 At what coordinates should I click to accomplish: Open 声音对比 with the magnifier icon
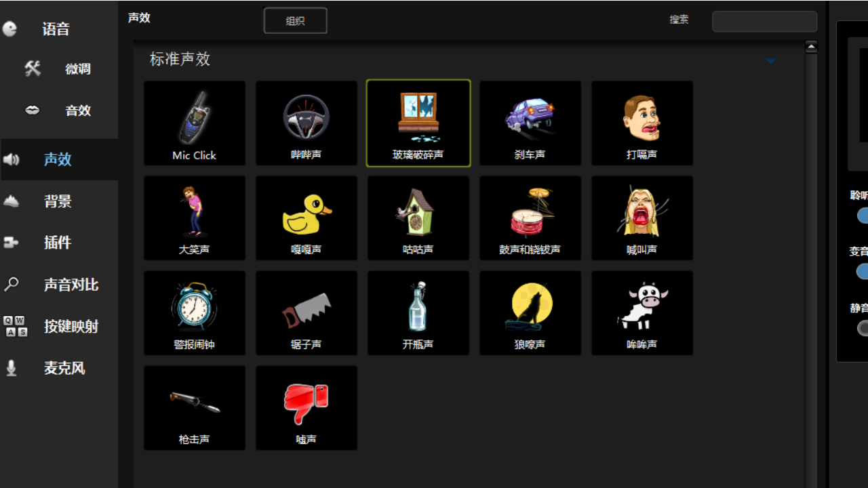[12, 284]
